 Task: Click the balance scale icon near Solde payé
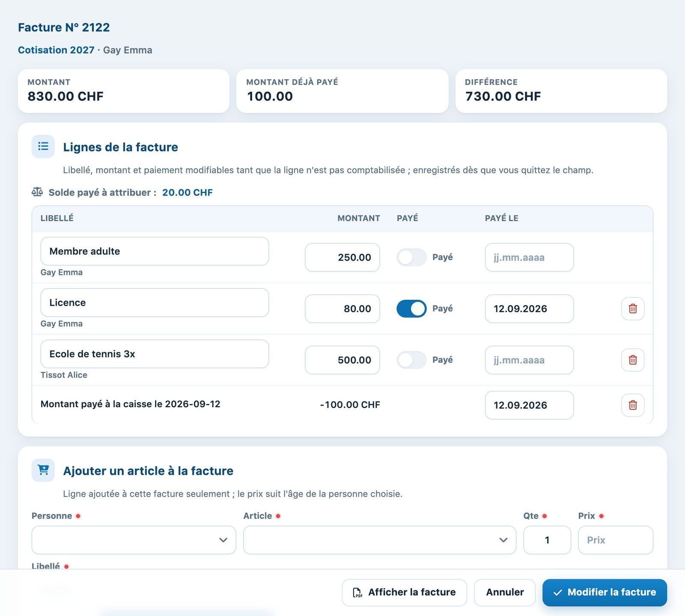(37, 192)
